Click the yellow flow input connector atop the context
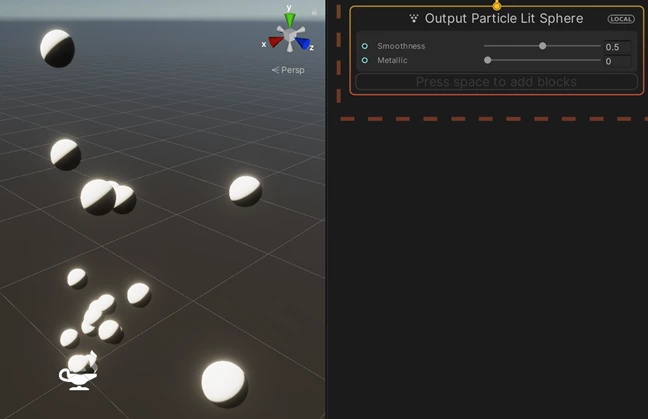This screenshot has height=419, width=648. [x=497, y=6]
